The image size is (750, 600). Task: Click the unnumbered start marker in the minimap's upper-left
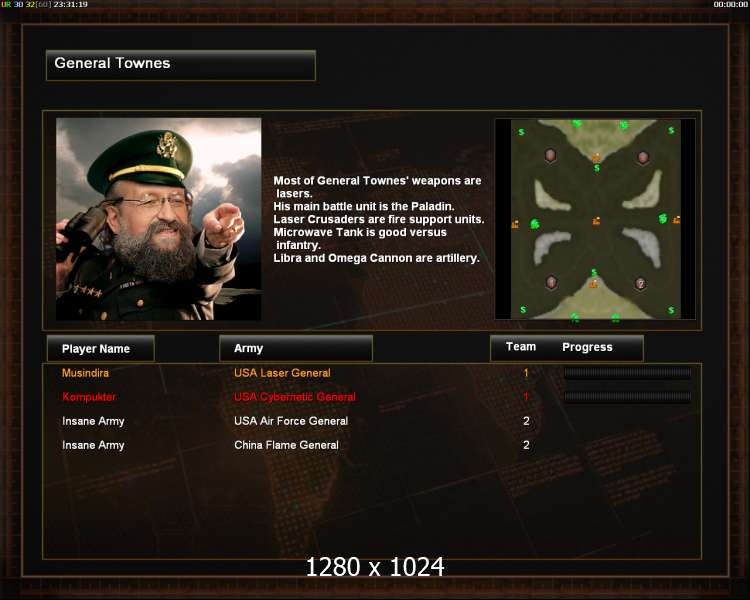coord(551,155)
